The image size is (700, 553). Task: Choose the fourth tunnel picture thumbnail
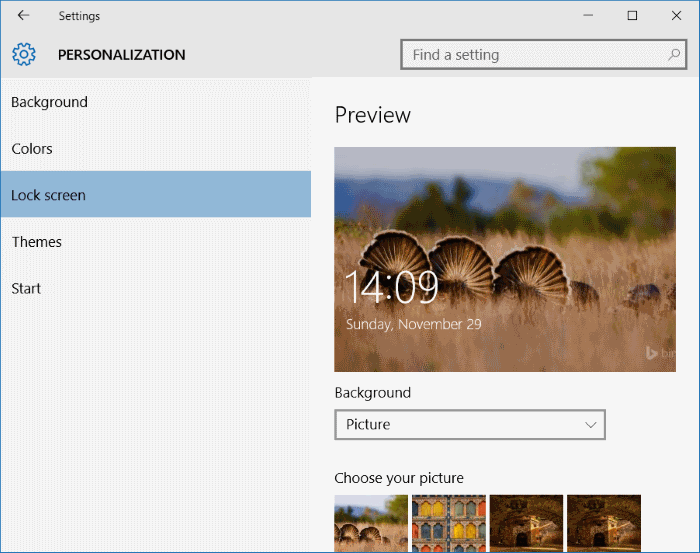click(x=604, y=523)
